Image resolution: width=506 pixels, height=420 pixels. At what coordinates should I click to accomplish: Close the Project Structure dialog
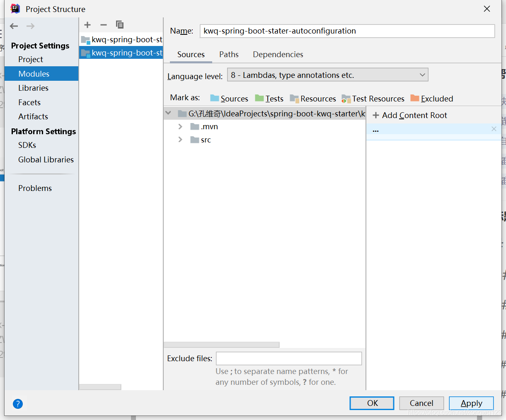tap(487, 9)
